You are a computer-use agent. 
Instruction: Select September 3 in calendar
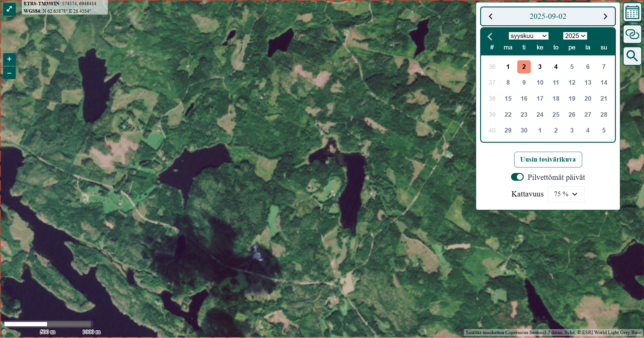pos(540,67)
